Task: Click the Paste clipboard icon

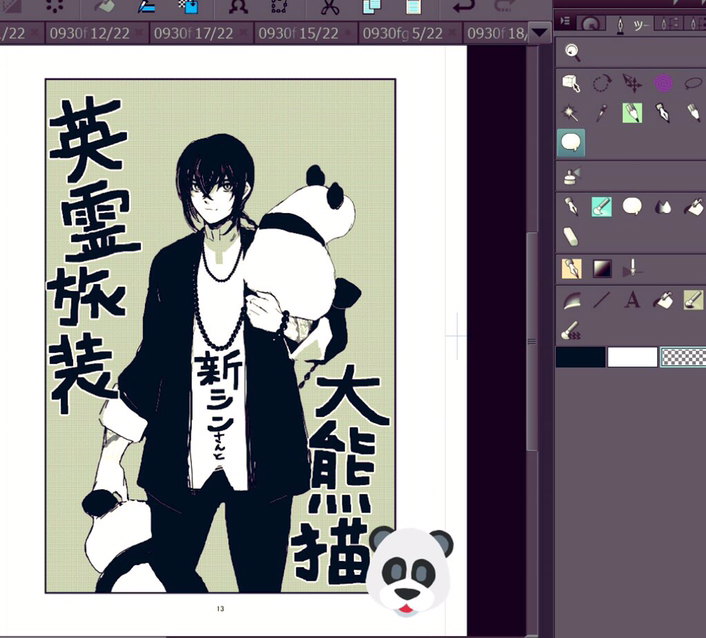Action: 413,7
